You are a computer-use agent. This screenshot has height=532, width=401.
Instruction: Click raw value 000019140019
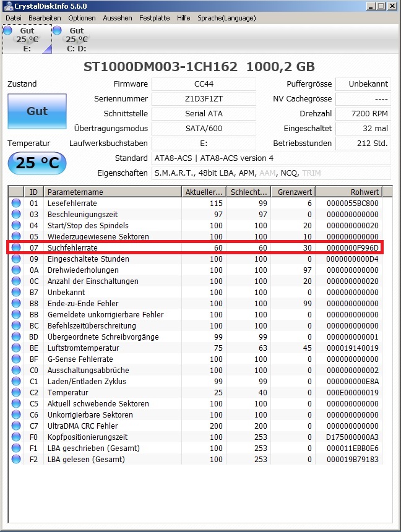[353, 348]
